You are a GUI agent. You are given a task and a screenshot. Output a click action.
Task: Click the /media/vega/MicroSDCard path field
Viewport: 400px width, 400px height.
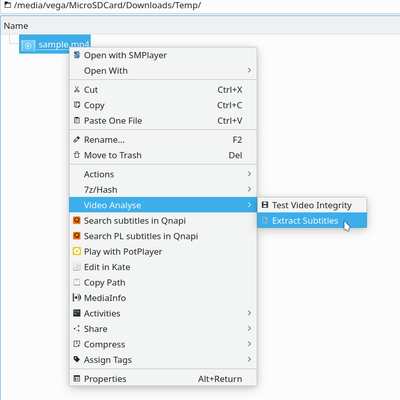[200, 6]
